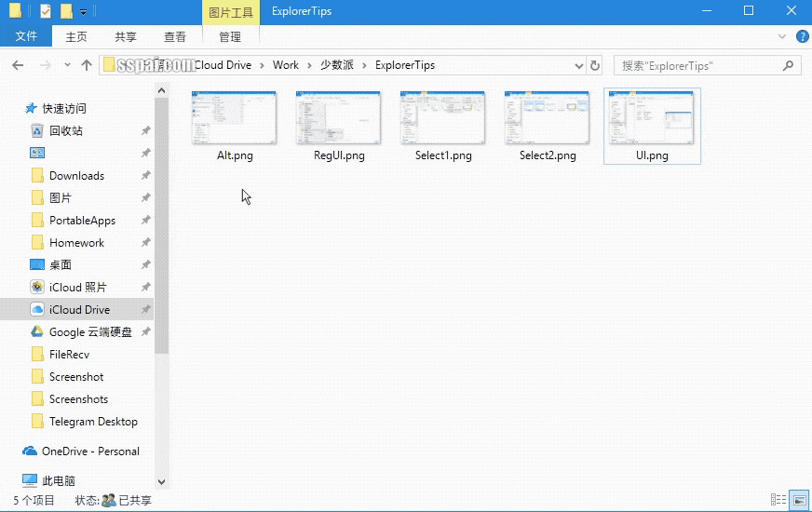This screenshot has height=512, width=812.
Task: Click 少数派 in the address breadcrumb
Action: point(336,65)
